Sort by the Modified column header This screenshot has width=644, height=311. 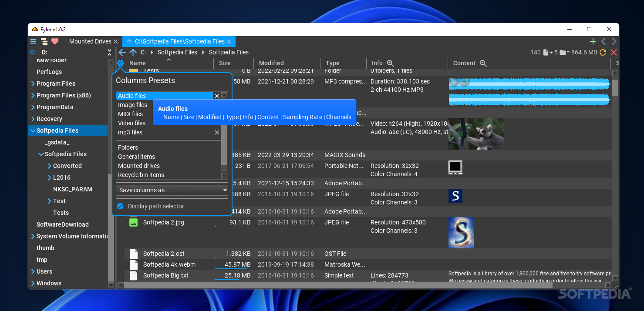pyautogui.click(x=271, y=63)
